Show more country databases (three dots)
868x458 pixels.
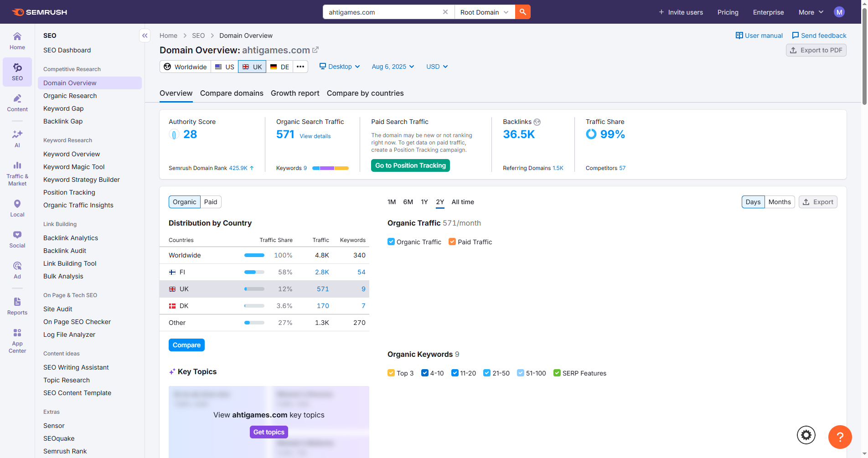point(300,67)
